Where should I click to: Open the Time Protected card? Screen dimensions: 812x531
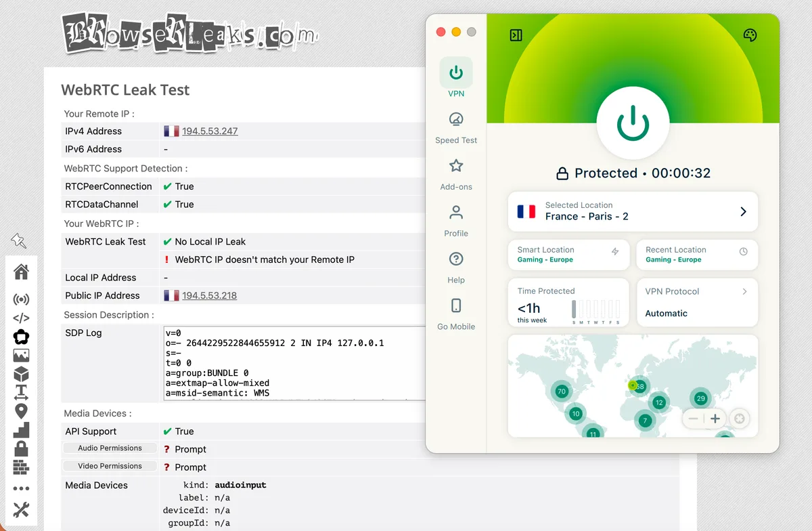[568, 303]
